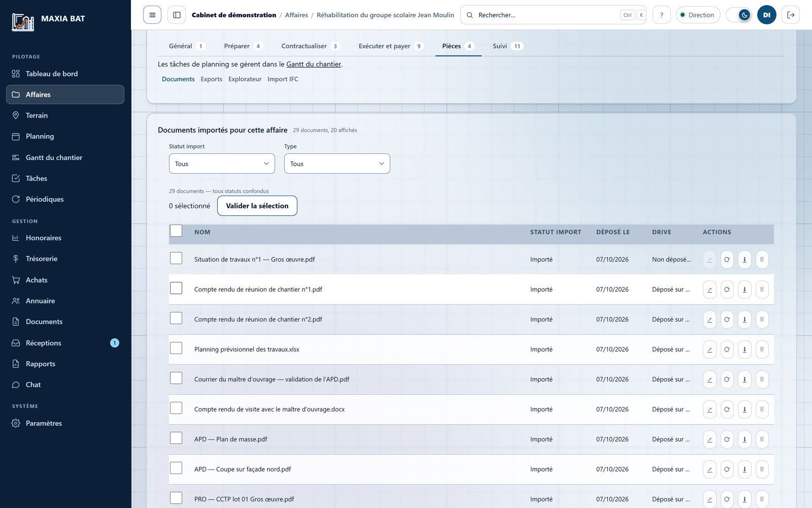Open the Import IFC sub-tab

point(283,79)
